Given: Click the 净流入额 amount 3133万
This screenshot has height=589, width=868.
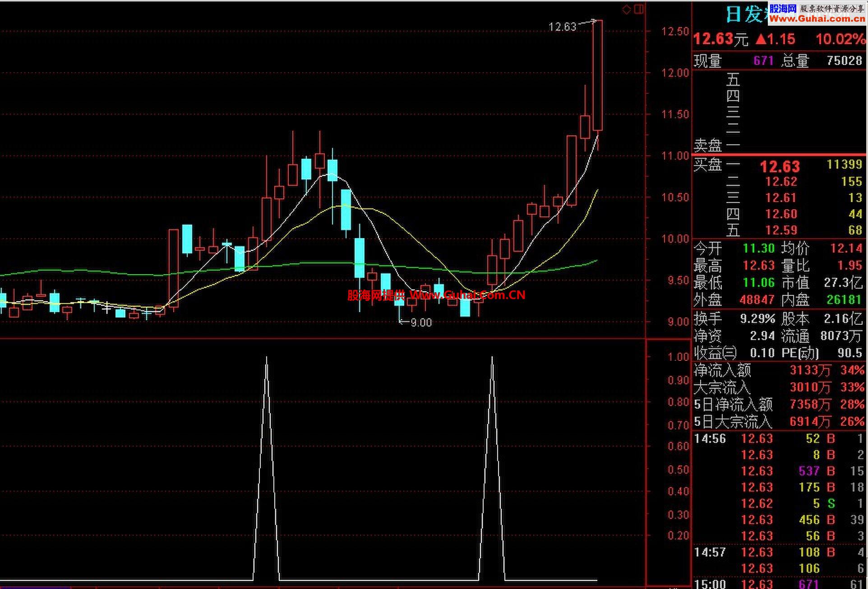Looking at the screenshot, I should click(810, 371).
